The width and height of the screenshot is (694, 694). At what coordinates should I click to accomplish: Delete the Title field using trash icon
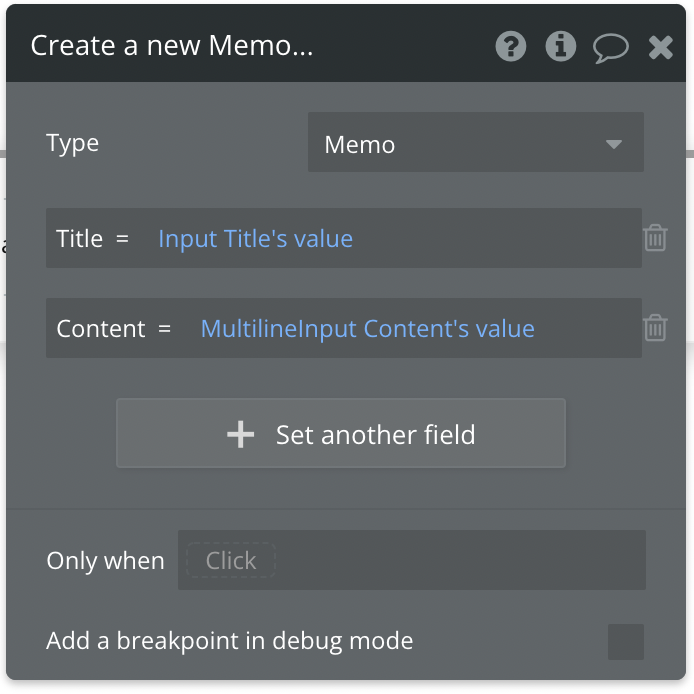[x=655, y=238]
